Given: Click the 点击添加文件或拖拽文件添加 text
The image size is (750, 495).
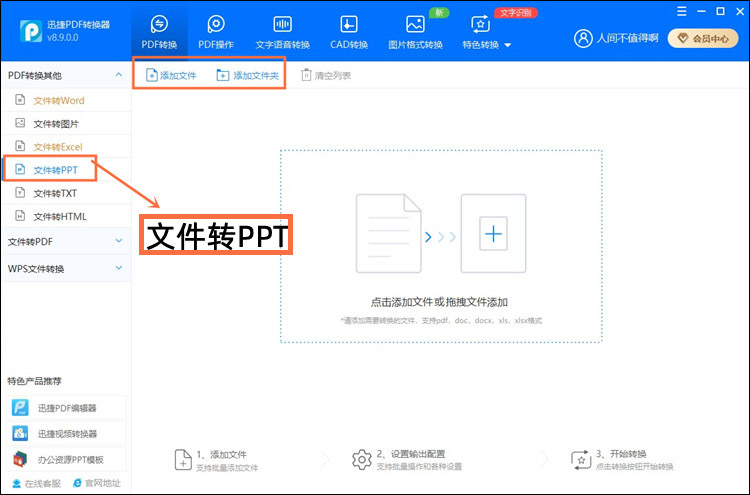Looking at the screenshot, I should coord(439,302).
